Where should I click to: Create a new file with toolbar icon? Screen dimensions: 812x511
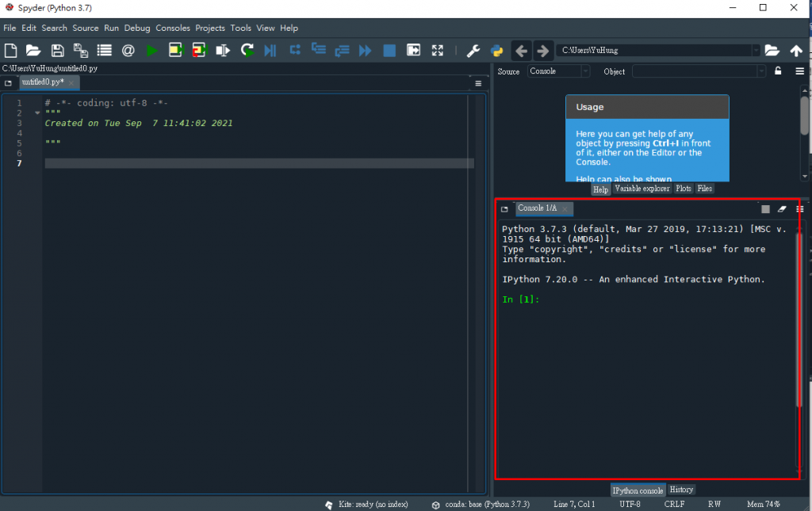[10, 50]
